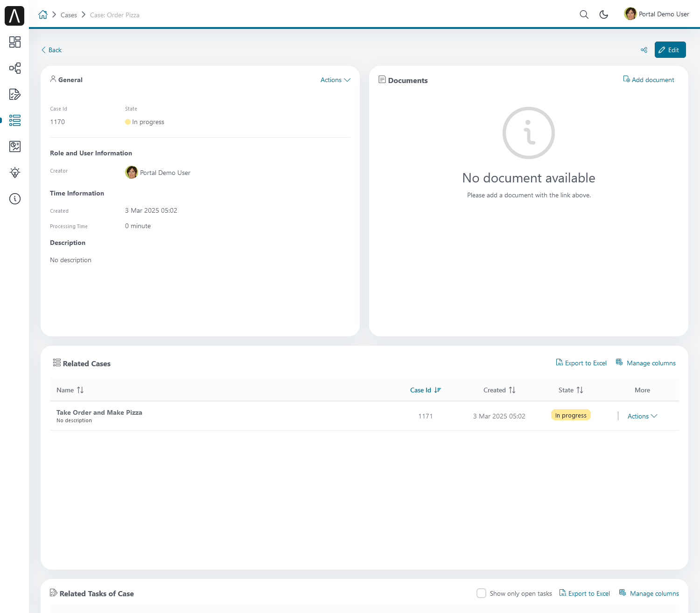Screen dimensions: 700x613
Task: Open the dashboard icon in sidebar
Action: [15, 42]
